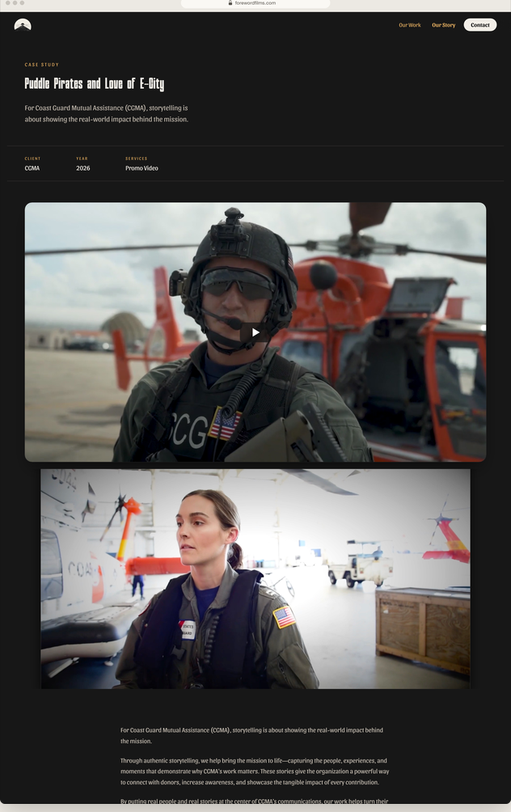Click the '2026' year value
Image resolution: width=511 pixels, height=812 pixels.
[82, 168]
